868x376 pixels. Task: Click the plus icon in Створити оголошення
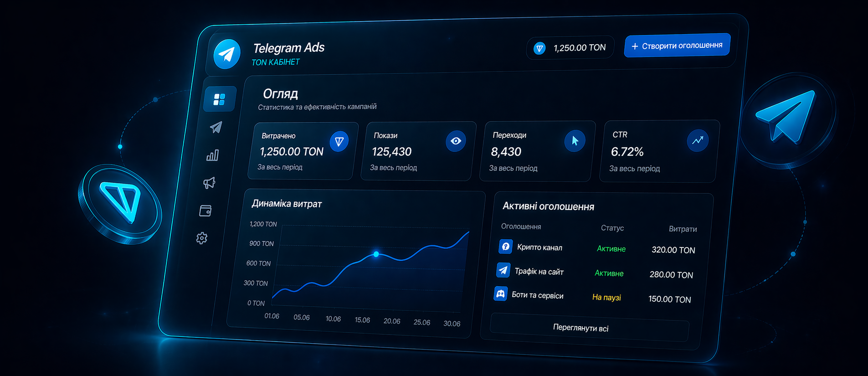click(635, 46)
